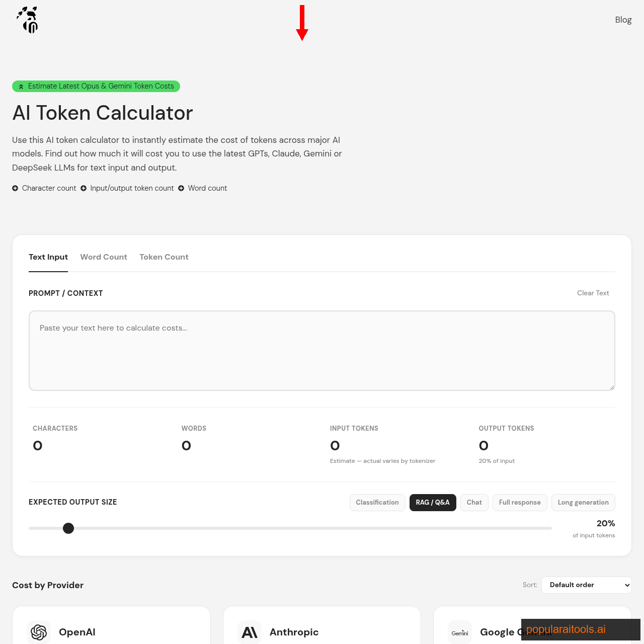Click the checkmark icon next to Word count
The height and width of the screenshot is (644, 644).
(x=182, y=188)
